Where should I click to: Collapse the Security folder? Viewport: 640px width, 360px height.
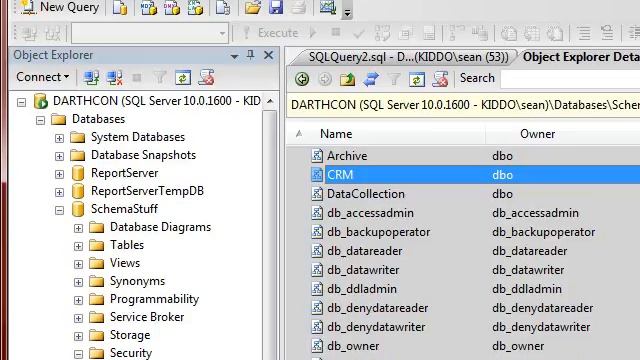78,354
